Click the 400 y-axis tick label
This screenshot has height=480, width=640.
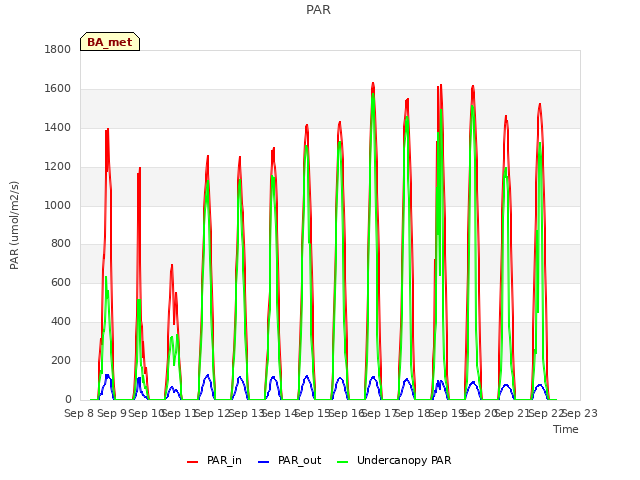pos(61,322)
